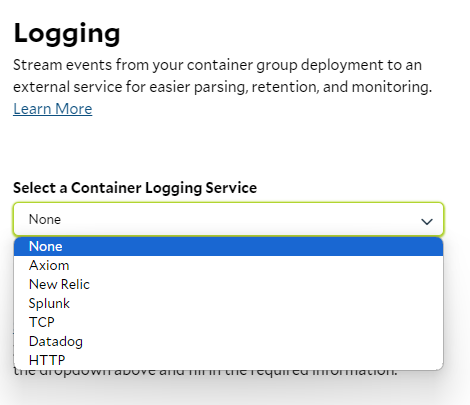
Task: Open the Learn More link
Action: click(53, 109)
